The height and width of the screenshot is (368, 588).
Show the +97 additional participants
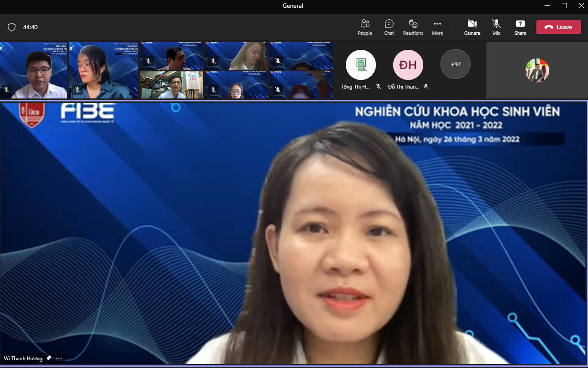456,64
